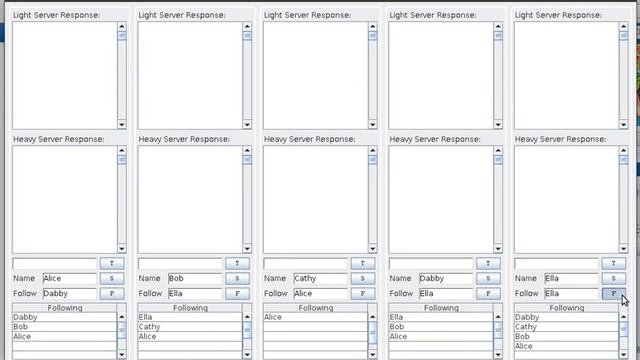Focus the Name field containing Dabby

click(x=445, y=278)
